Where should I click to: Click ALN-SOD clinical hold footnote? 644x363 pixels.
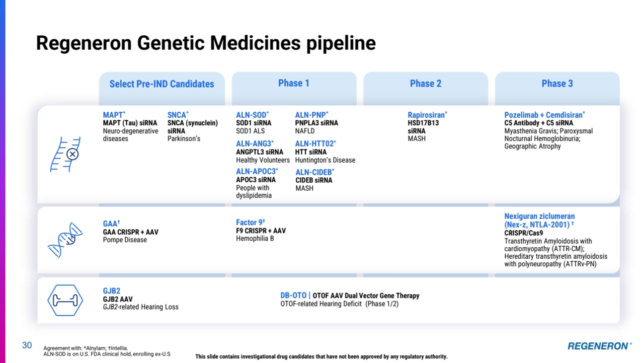click(107, 354)
